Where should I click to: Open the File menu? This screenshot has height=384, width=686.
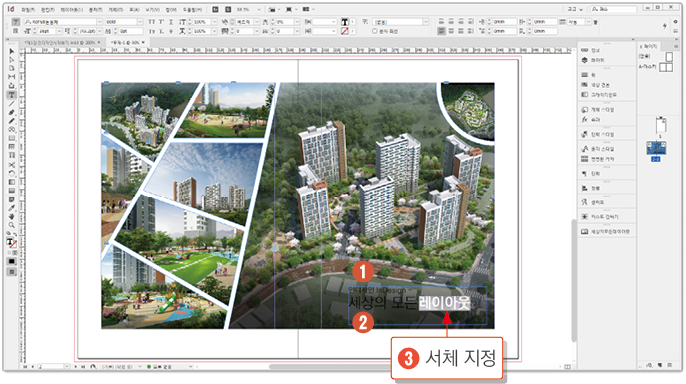coord(28,9)
